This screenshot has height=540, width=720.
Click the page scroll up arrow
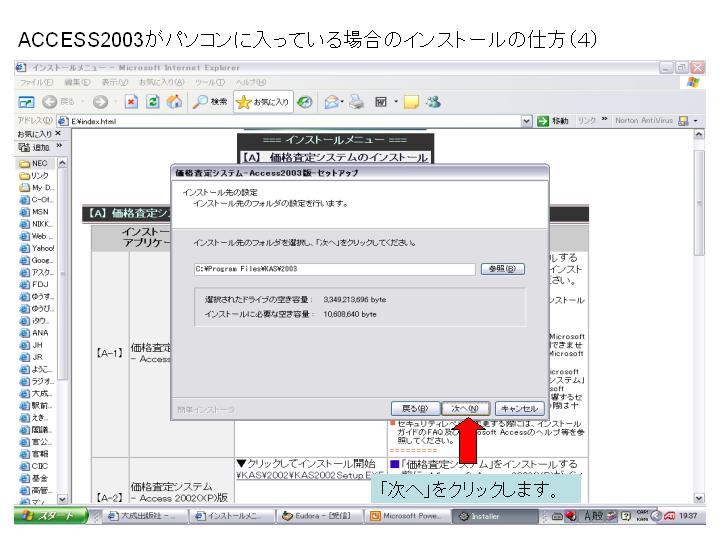click(x=699, y=134)
